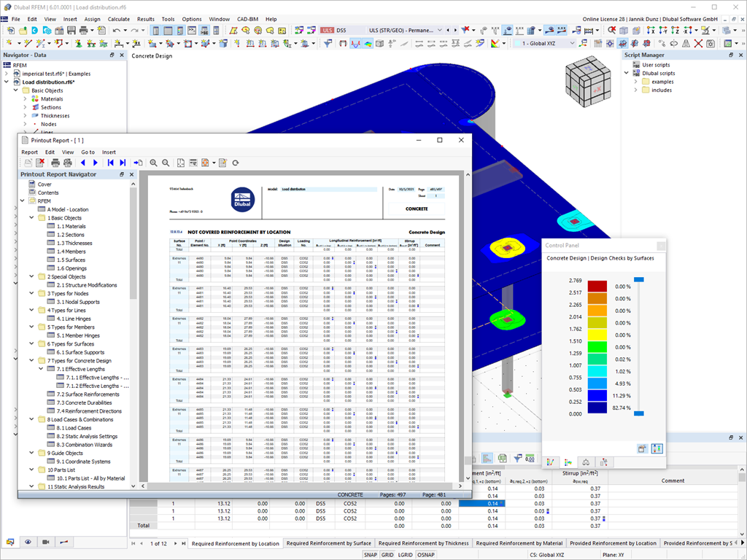Viewport: 747px width, 560px height.
Task: Jump to the last report page arrow icon
Action: coord(123,162)
